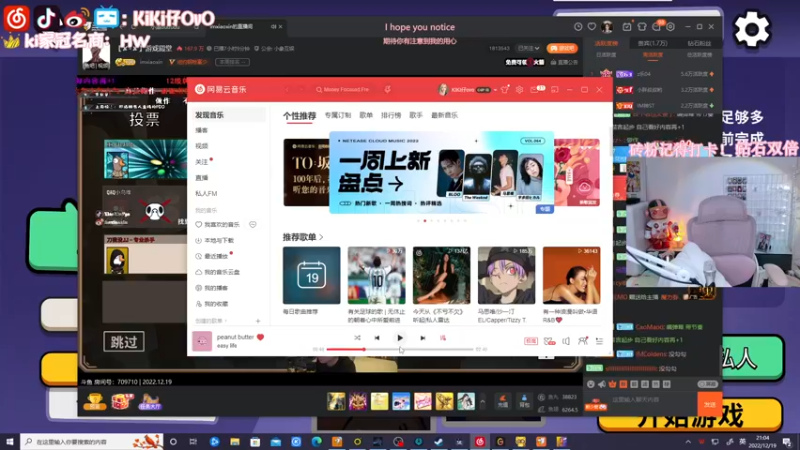The image size is (800, 450).
Task: Click the search box in NetEase Music
Action: (x=343, y=89)
